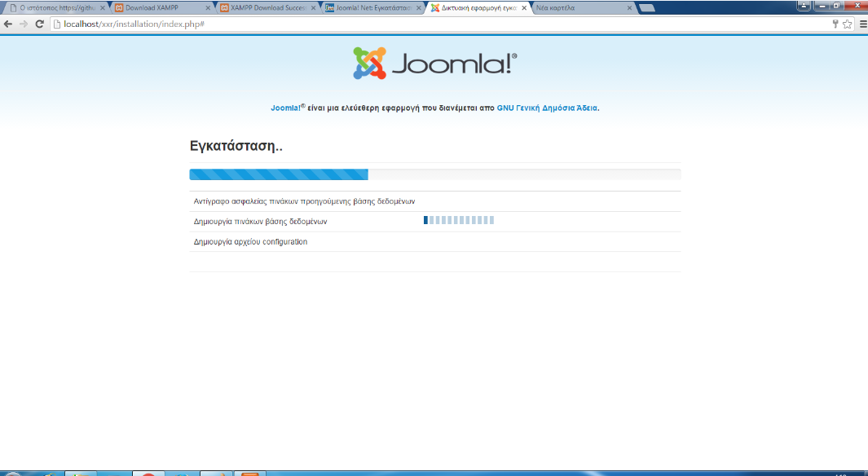This screenshot has width=868, height=476.
Task: Click 'Αντίγραφο ασφαλείας πινάκων προηγούμενης βάσης δεδομένων'
Action: tap(304, 201)
